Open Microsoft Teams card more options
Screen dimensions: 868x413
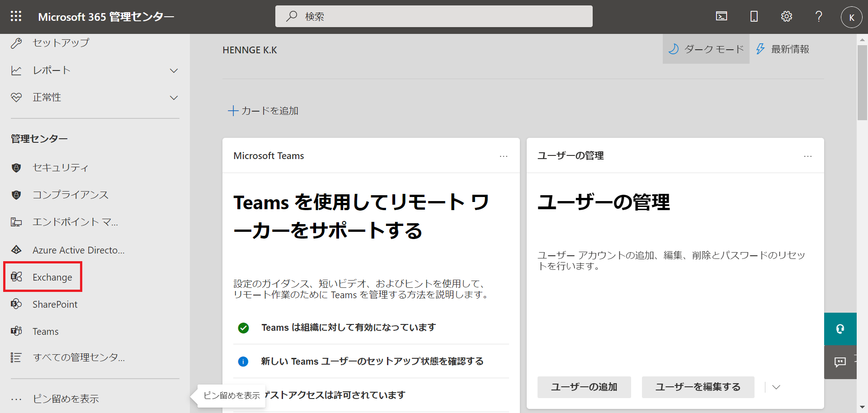[503, 156]
